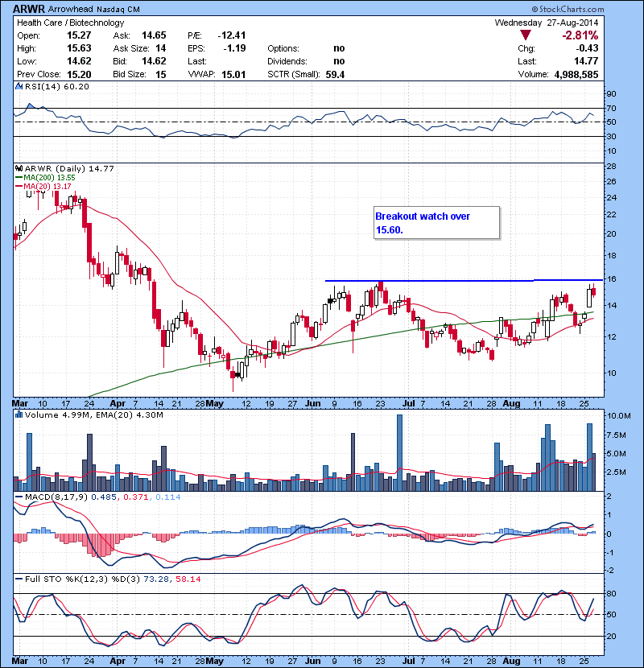Click the ARWR (Daily) candlestick legend icon
The image size is (644, 668).
pyautogui.click(x=19, y=168)
